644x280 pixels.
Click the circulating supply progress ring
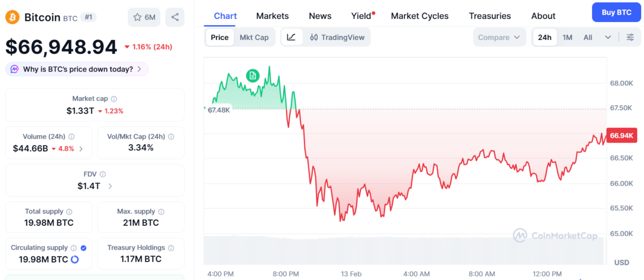tap(75, 259)
